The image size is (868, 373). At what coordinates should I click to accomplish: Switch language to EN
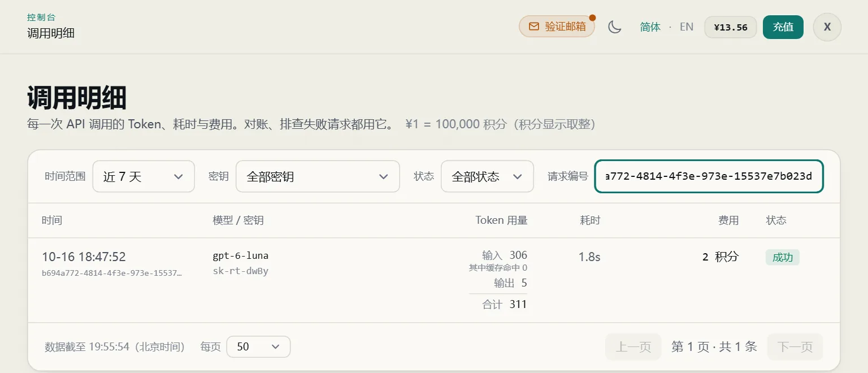pyautogui.click(x=687, y=27)
